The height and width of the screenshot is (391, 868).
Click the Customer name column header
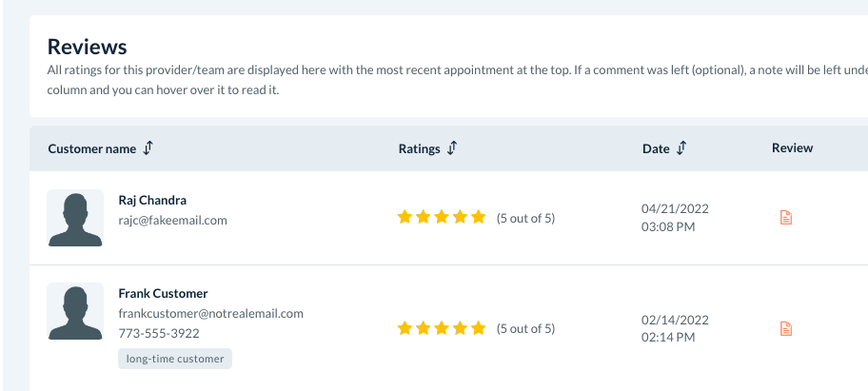(92, 148)
